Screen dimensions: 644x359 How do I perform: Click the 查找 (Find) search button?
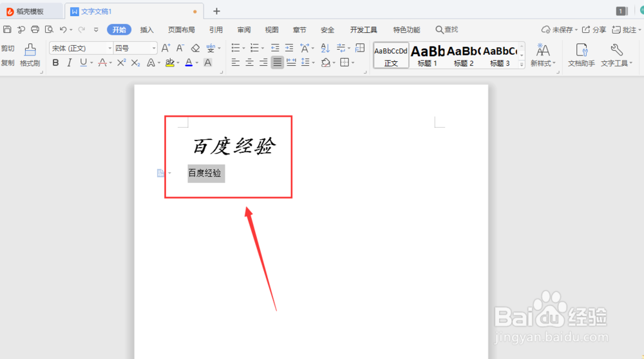pyautogui.click(x=447, y=30)
